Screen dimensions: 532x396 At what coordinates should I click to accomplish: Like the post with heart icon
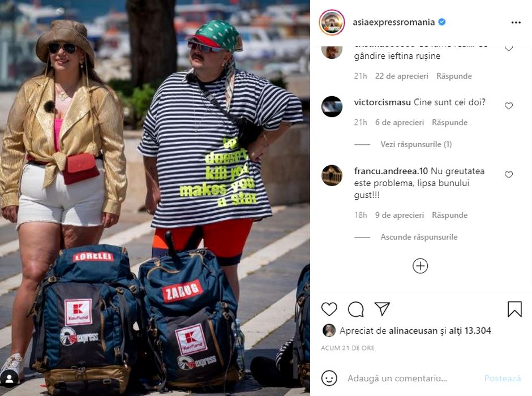click(329, 309)
